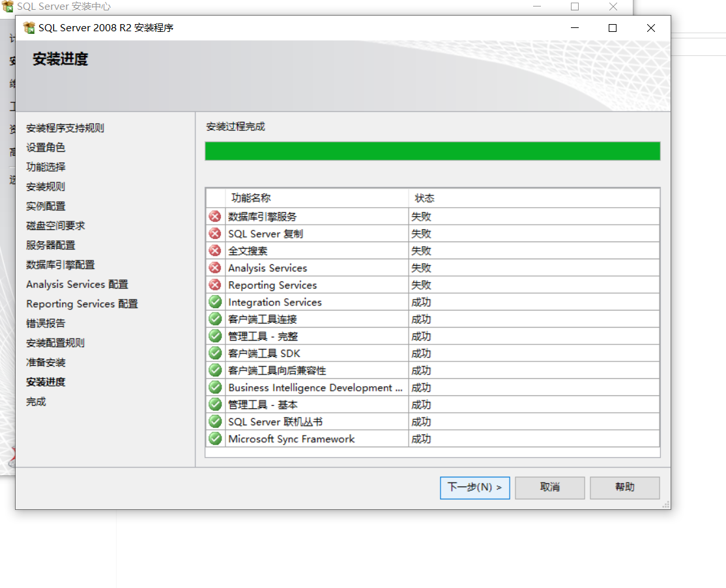Select the red failure icon for 全文搜索
This screenshot has height=588, width=726.
215,250
